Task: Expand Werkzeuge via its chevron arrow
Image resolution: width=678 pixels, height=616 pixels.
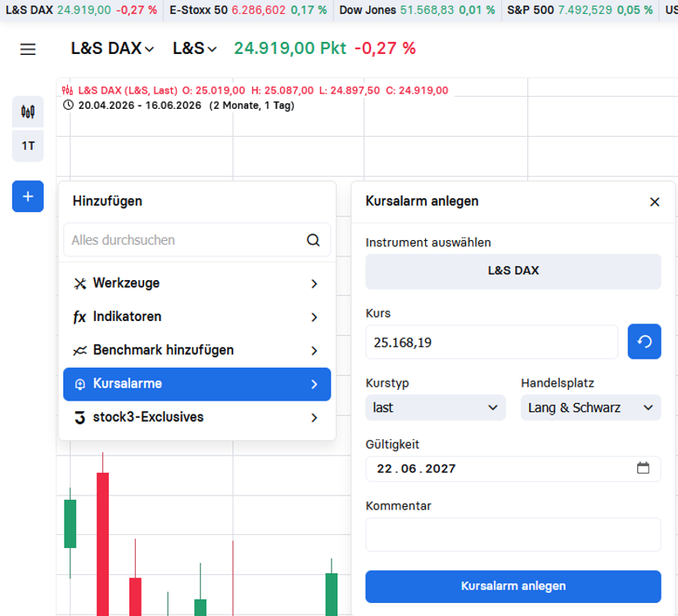Action: pos(314,283)
